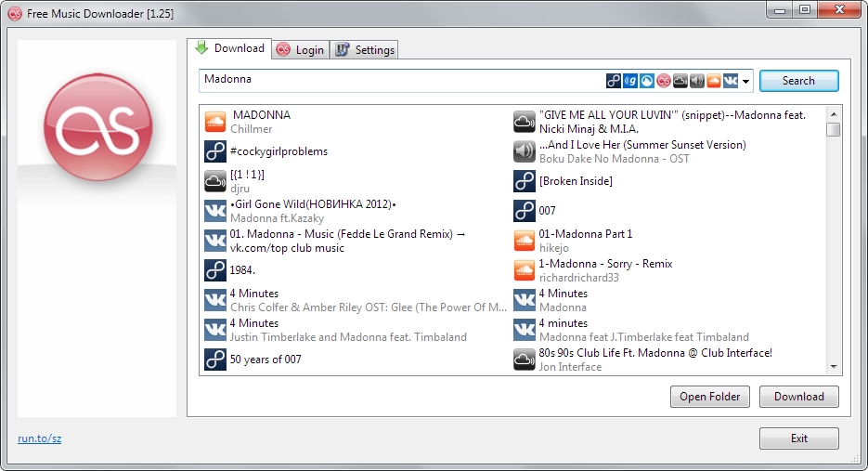Toggle the gray speaker source icon in search bar
Screen dimensions: 868x471
point(697,81)
